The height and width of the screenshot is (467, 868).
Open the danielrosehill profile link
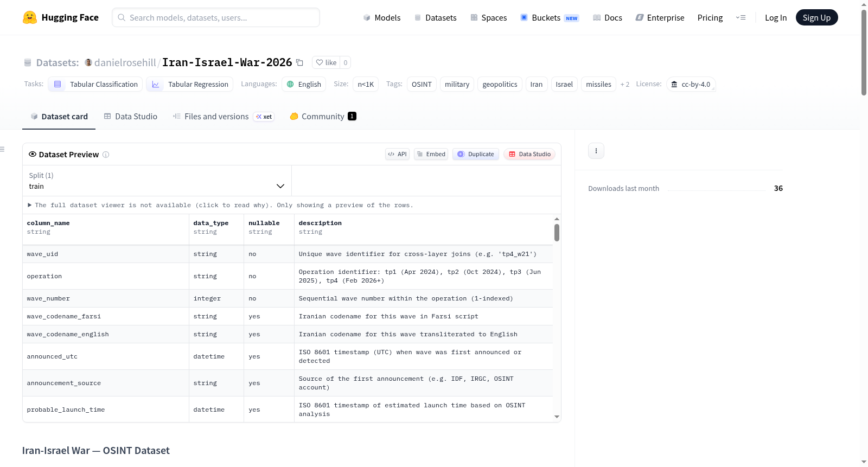click(125, 62)
